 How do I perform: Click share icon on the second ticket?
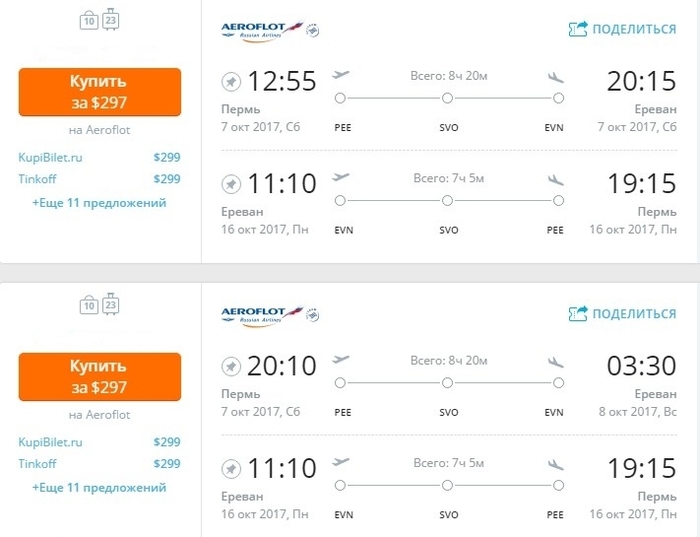click(578, 314)
